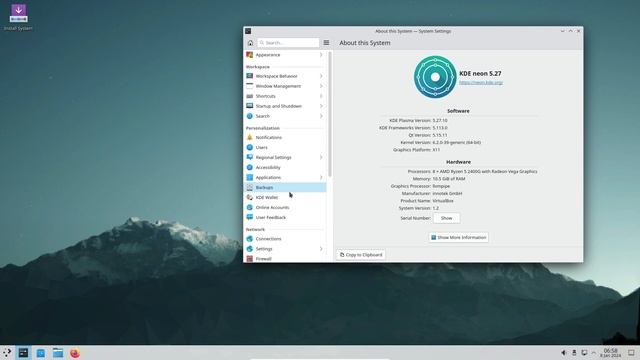Launch Firefox from the taskbar
This screenshot has height=360, width=640.
(75, 353)
